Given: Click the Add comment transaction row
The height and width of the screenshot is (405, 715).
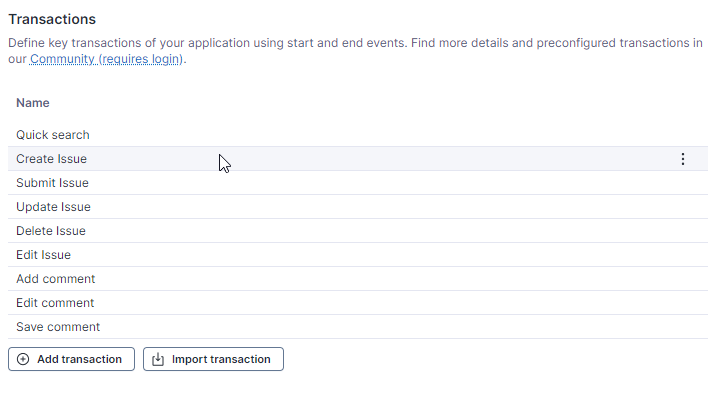Looking at the screenshot, I should tap(56, 279).
